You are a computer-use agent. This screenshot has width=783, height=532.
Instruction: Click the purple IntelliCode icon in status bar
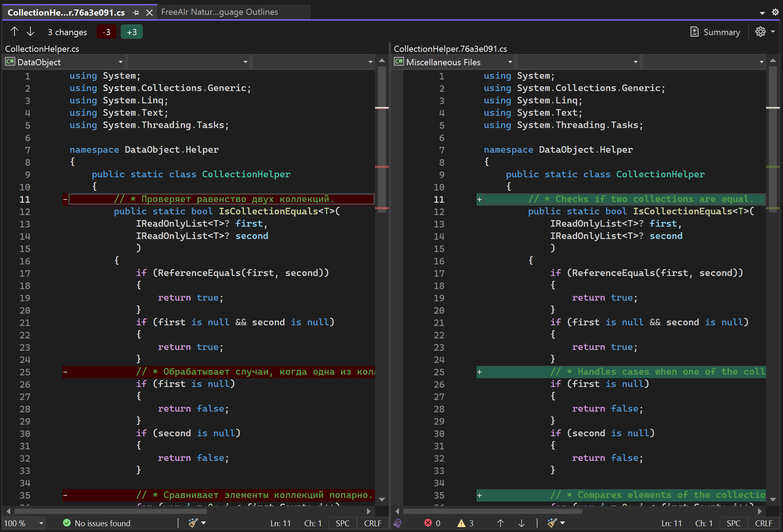pos(398,523)
